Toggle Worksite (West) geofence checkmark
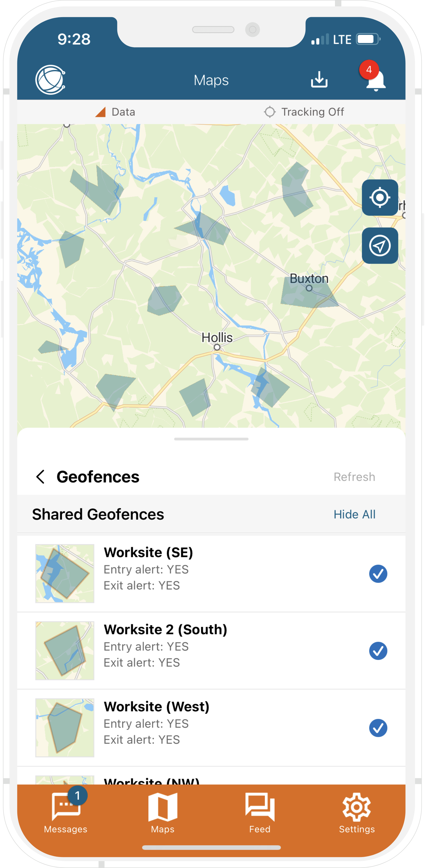This screenshot has width=425, height=868. [378, 728]
